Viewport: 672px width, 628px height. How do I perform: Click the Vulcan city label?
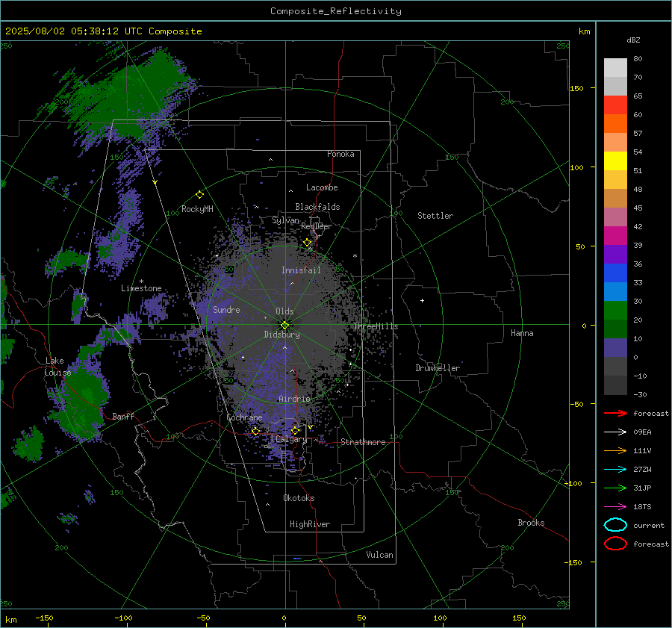[x=379, y=555]
